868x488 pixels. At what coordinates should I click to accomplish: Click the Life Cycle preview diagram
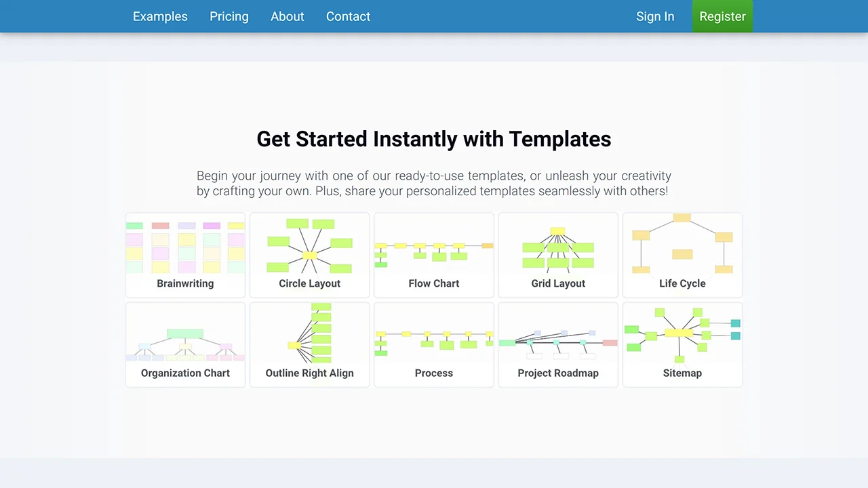pyautogui.click(x=682, y=244)
